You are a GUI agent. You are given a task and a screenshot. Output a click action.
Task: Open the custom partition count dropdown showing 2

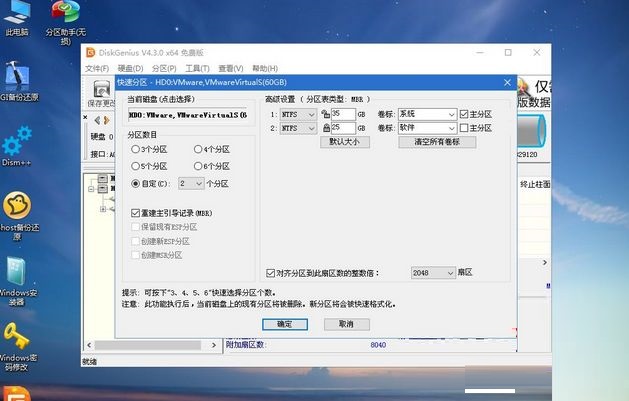coord(191,184)
